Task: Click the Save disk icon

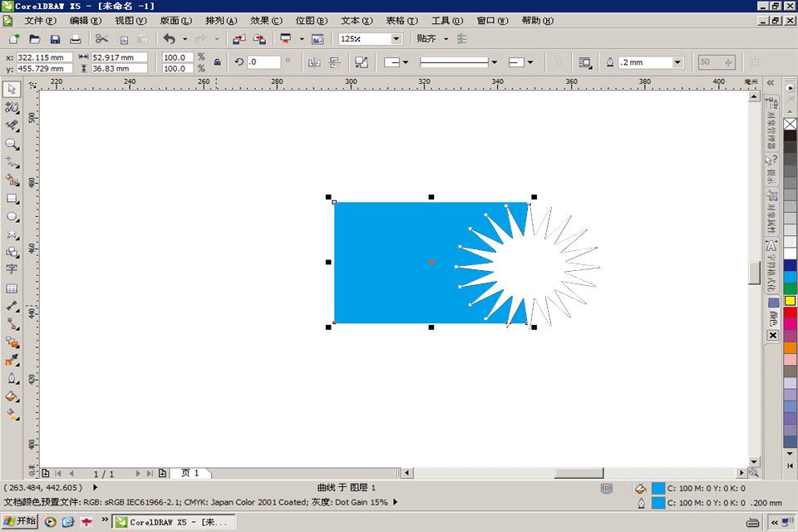Action: 55,39
